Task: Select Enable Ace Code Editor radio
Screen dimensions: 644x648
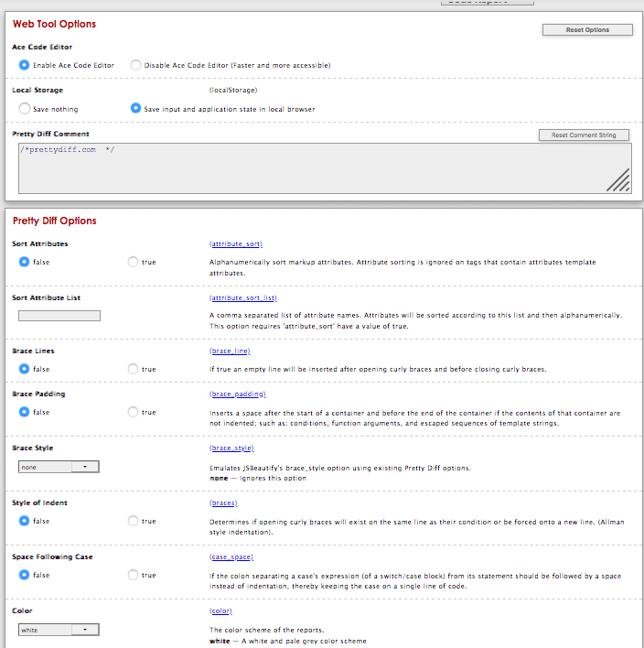Action: coord(24,65)
